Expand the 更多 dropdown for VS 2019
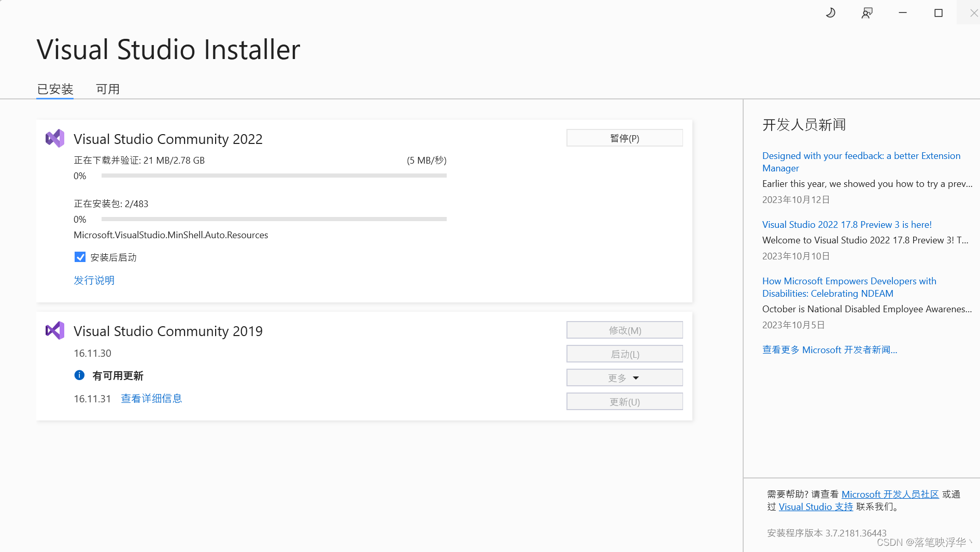Image resolution: width=980 pixels, height=552 pixels. pyautogui.click(x=624, y=377)
